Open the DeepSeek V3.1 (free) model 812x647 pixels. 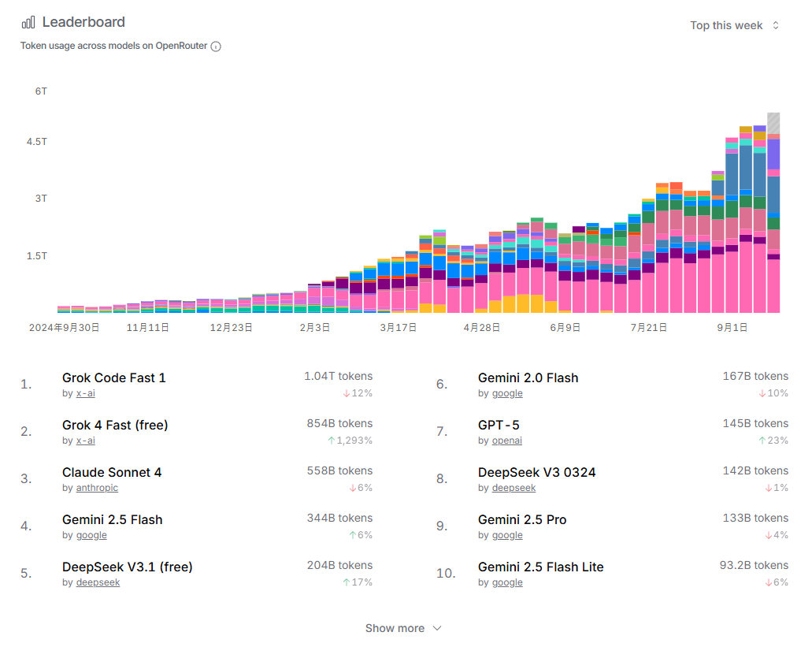pyautogui.click(x=128, y=567)
